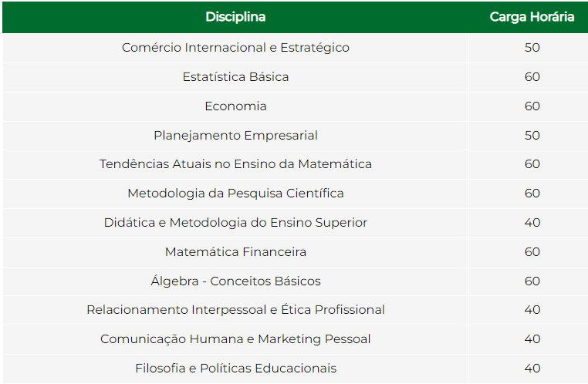Select Didática e Metodologia do Ensino Superior
This screenshot has height=384, width=588.
click(235, 223)
